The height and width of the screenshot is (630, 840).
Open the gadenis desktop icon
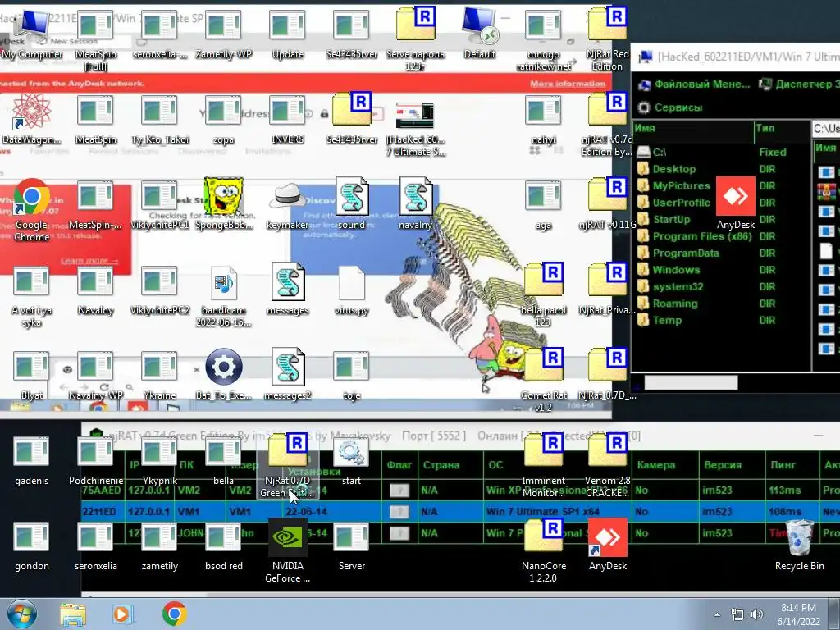(x=31, y=459)
